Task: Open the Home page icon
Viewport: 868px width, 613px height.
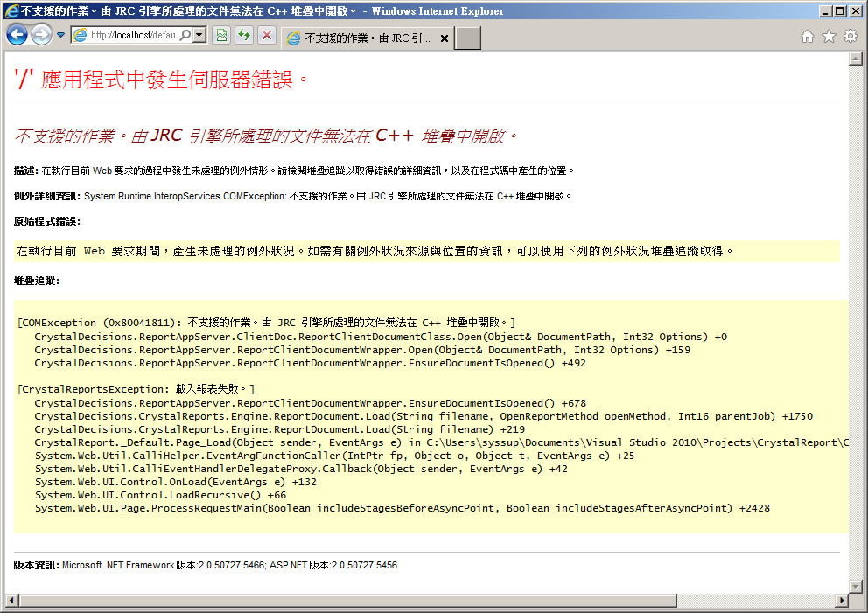Action: pos(808,37)
